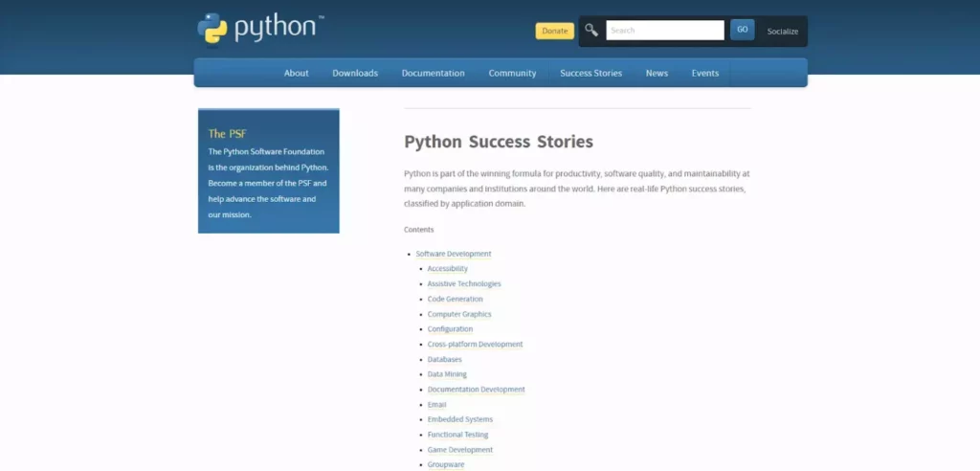Open the Groupware link

[x=446, y=464]
